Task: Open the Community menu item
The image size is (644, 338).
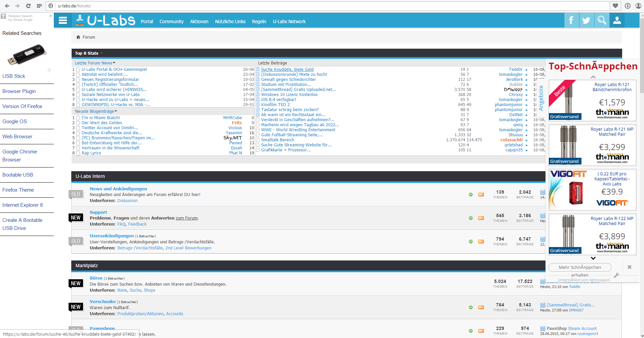Action: 171,21
